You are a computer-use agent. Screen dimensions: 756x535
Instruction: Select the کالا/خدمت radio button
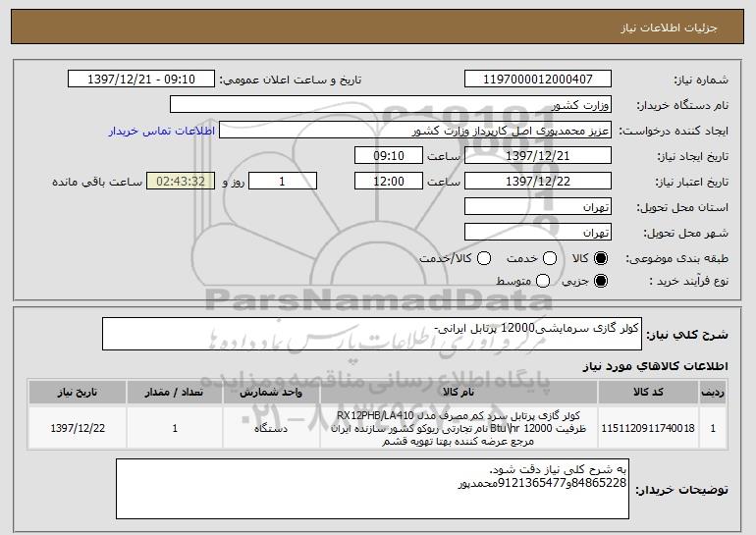click(x=484, y=258)
